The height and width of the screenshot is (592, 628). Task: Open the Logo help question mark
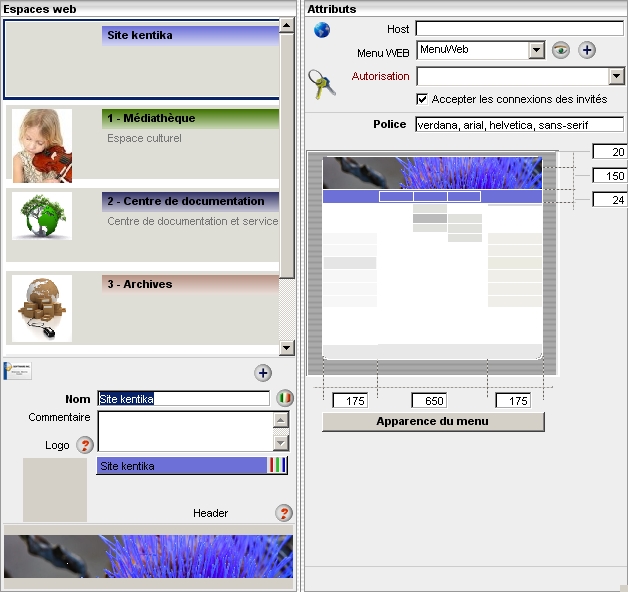pos(85,445)
